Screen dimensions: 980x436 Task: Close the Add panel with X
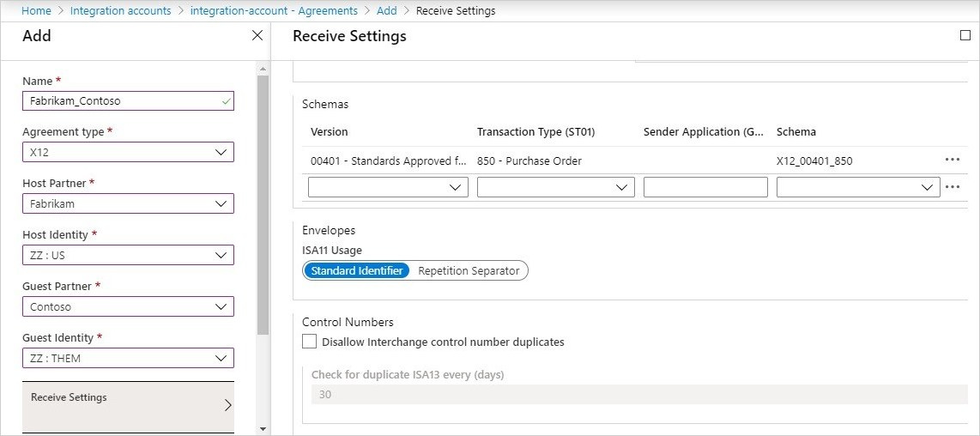point(257,36)
